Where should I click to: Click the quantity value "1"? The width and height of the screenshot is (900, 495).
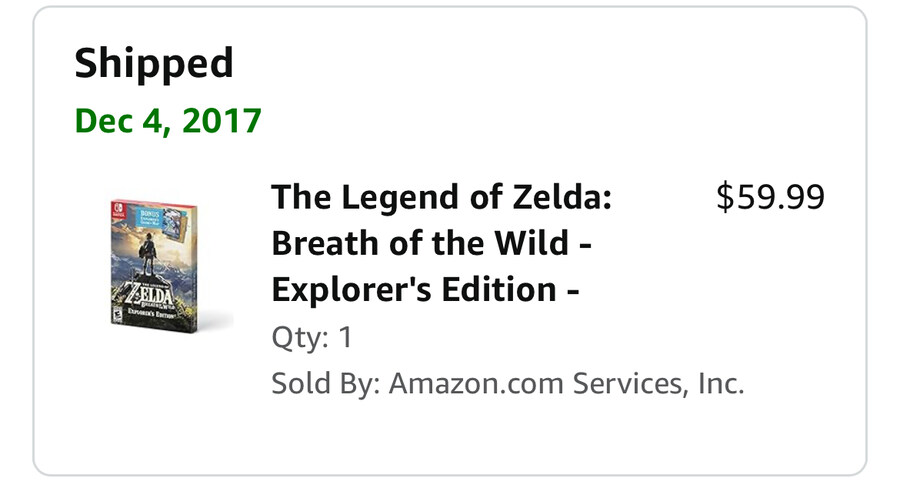click(345, 337)
